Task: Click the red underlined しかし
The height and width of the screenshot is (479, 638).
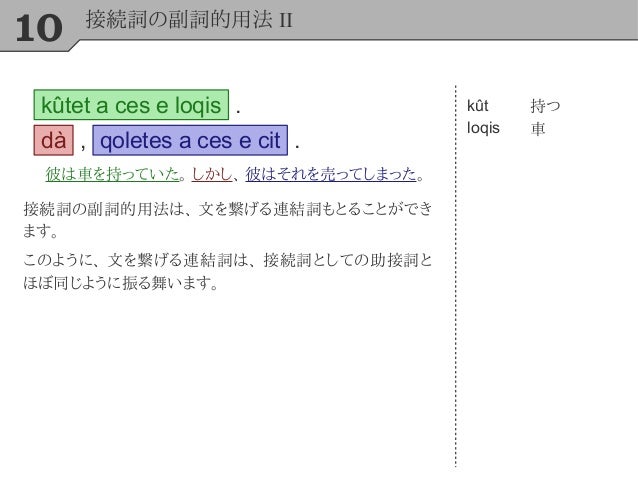Action: [x=212, y=174]
